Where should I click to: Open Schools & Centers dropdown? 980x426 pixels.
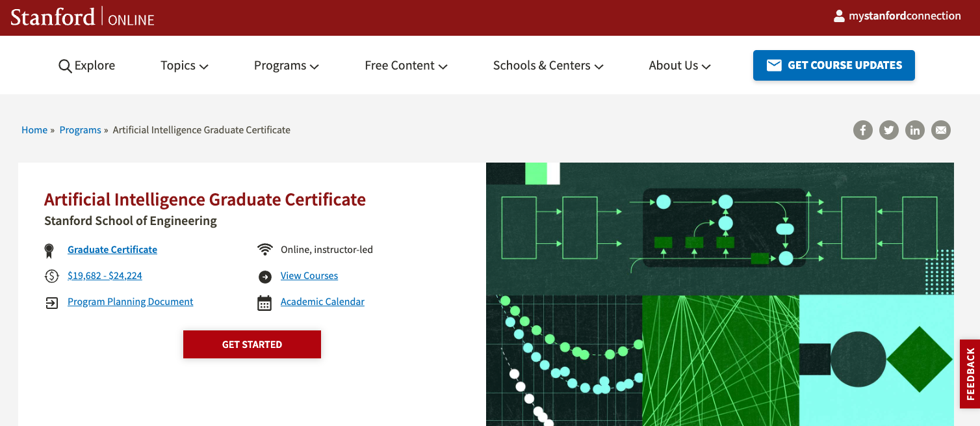click(548, 65)
